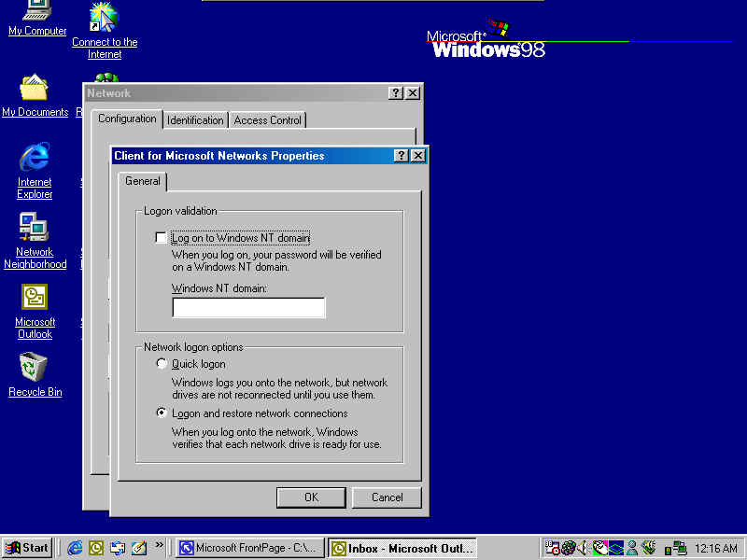The image size is (747, 560).
Task: Expand the Quick Launch overflow chevron
Action: 160,545
